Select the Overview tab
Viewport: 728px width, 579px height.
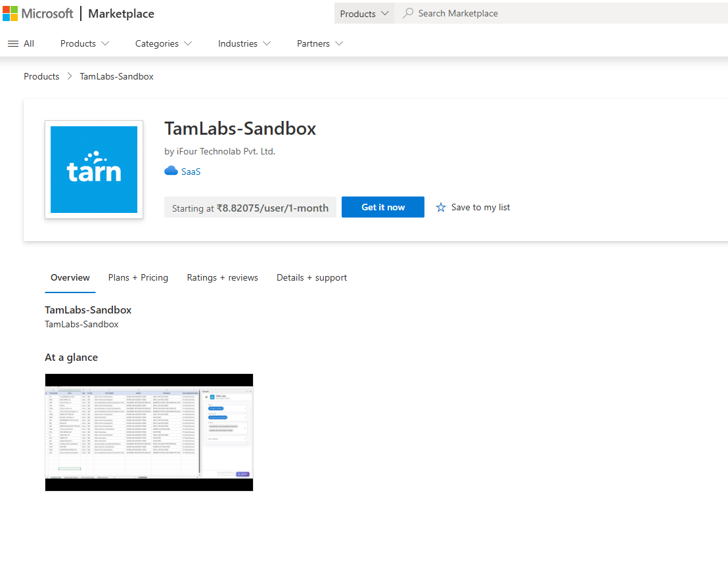point(70,277)
